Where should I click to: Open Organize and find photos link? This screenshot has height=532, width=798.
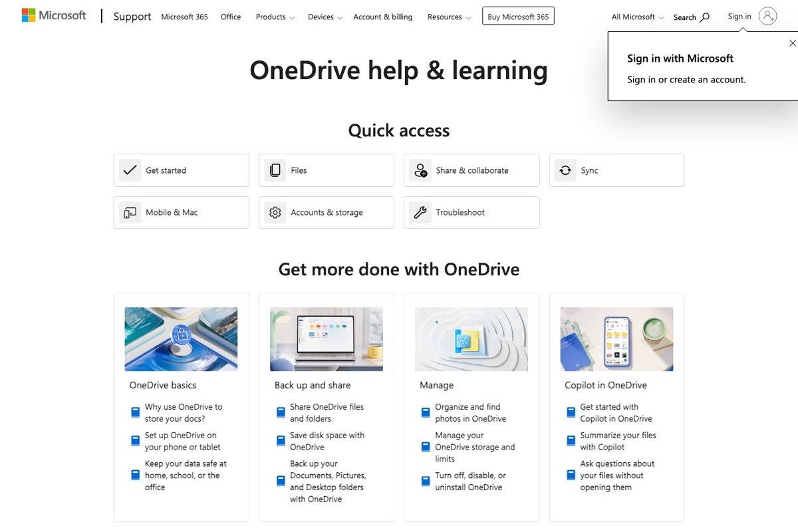[470, 413]
